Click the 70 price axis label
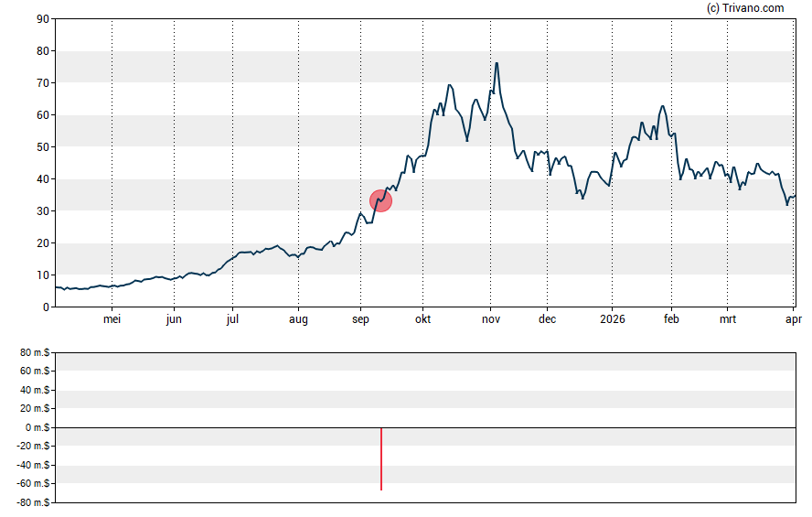The image size is (812, 517). pos(43,83)
